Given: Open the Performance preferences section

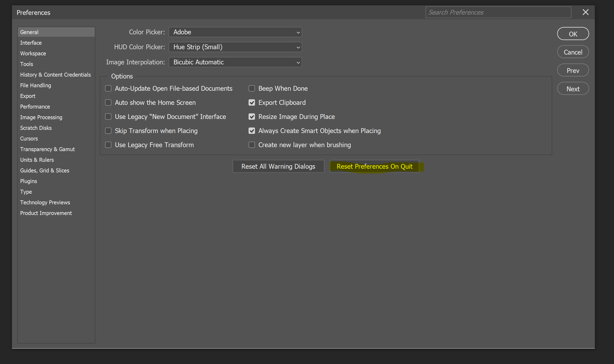Looking at the screenshot, I should (35, 107).
